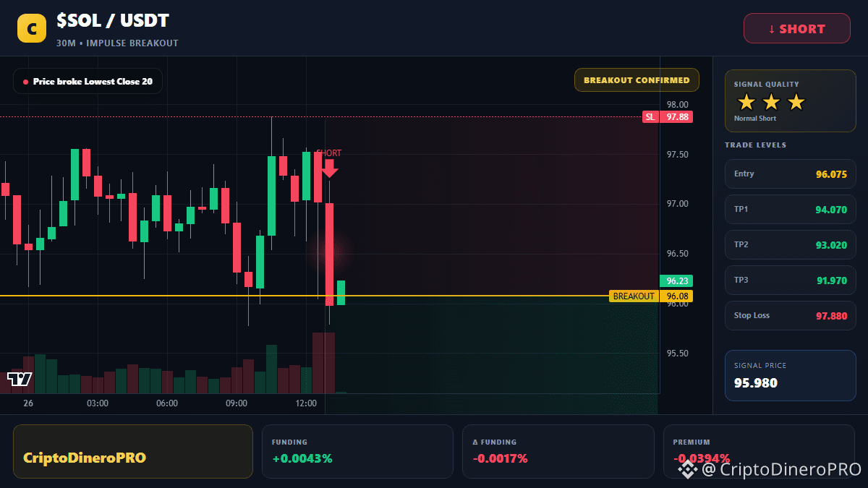Click the 30M Impulse Breakout subtitle
This screenshot has height=488, width=868.
coord(117,43)
